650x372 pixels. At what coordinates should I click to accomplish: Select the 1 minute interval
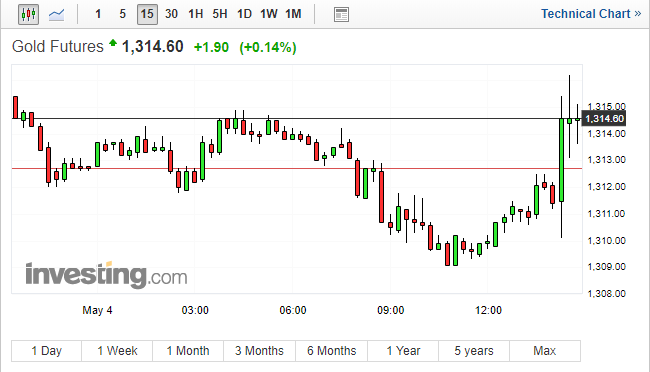tap(98, 14)
